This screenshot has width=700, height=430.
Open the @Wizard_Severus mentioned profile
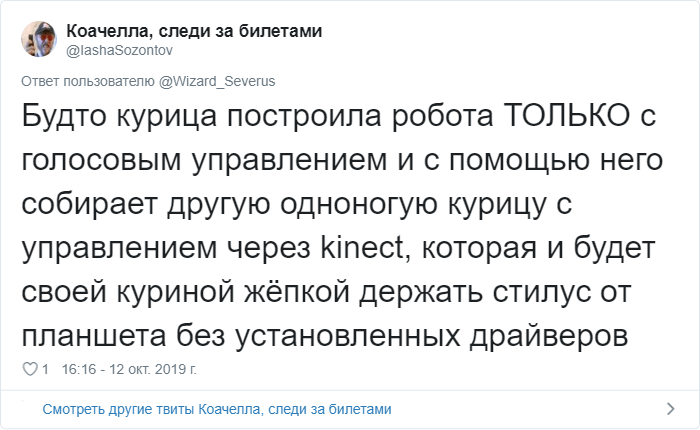(x=217, y=81)
